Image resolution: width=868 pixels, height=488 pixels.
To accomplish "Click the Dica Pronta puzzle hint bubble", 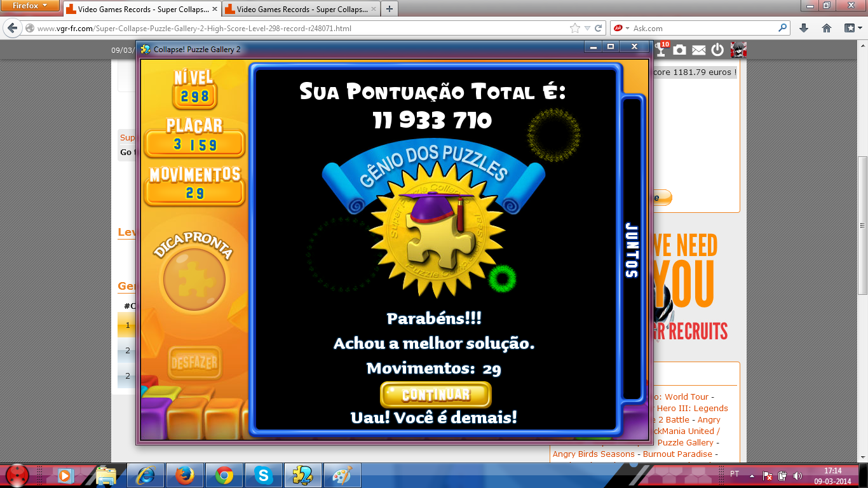I will pyautogui.click(x=194, y=279).
